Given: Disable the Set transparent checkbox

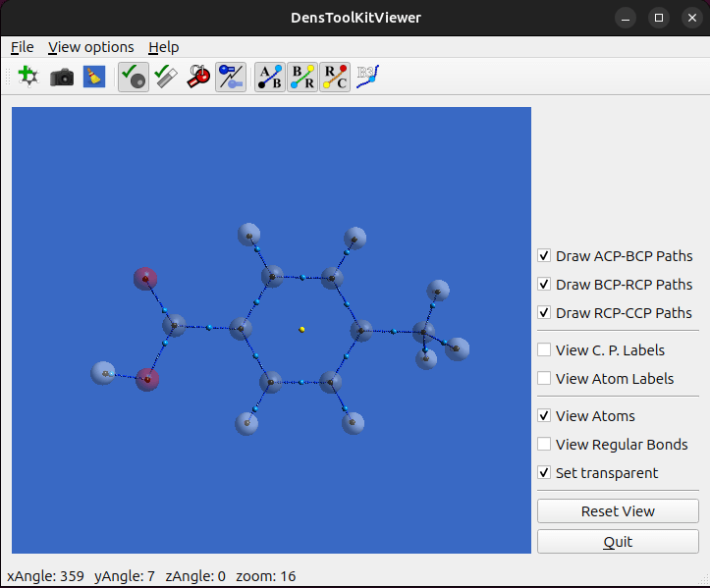Looking at the screenshot, I should tap(544, 473).
